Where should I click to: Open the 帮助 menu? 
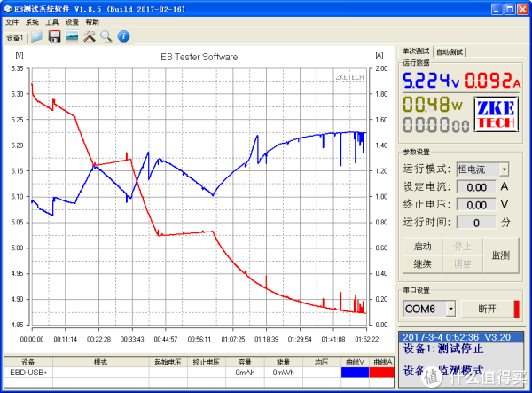[92, 22]
